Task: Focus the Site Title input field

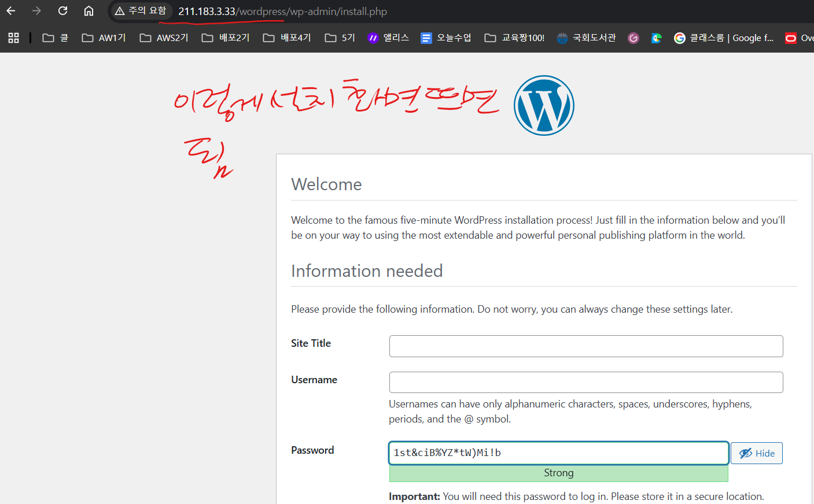Action: coord(586,346)
